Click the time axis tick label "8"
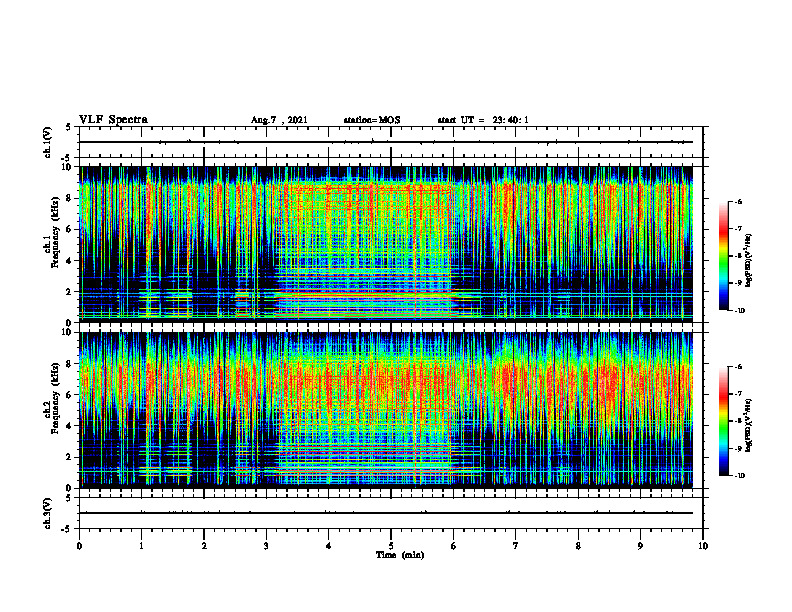Viewport: 792px width, 612px height. [578, 546]
